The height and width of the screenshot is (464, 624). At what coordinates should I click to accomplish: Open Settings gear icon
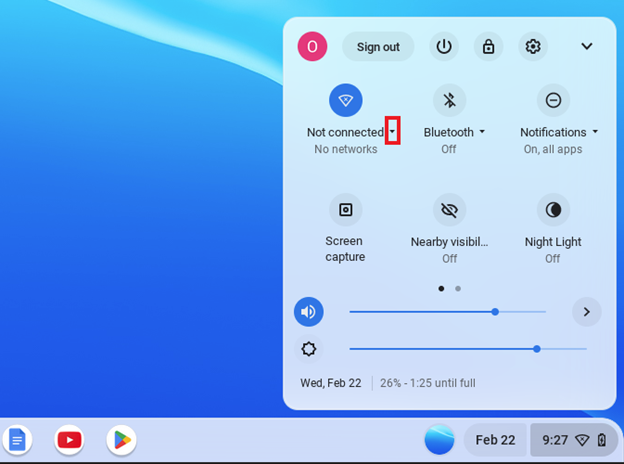(533, 47)
